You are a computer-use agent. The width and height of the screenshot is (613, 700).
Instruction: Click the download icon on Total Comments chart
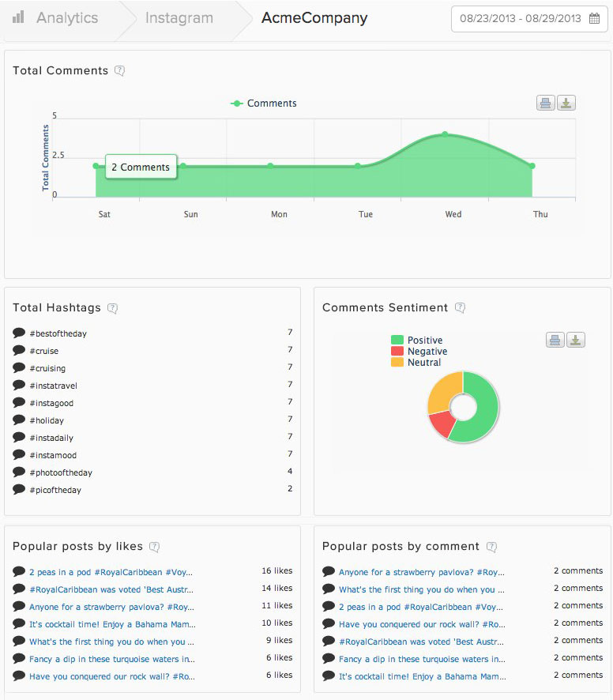(x=566, y=103)
